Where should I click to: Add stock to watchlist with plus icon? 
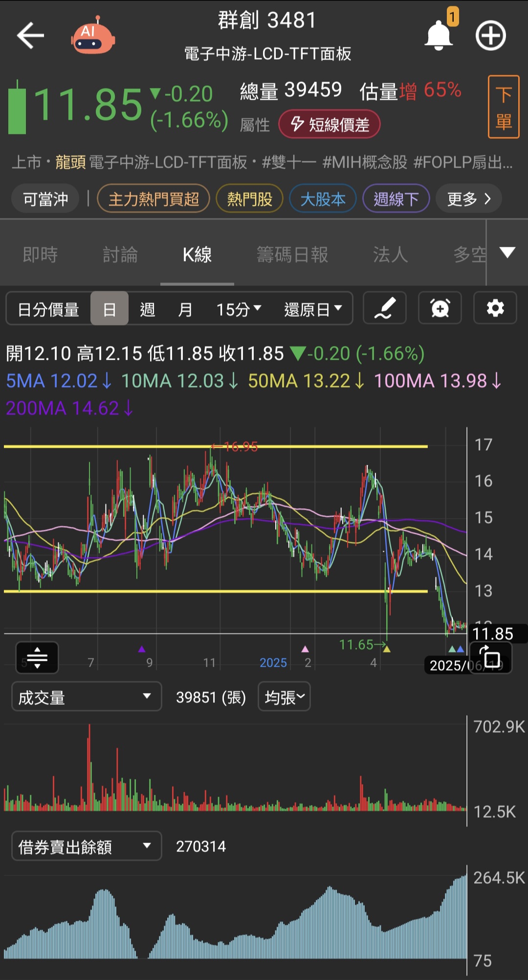coord(490,36)
